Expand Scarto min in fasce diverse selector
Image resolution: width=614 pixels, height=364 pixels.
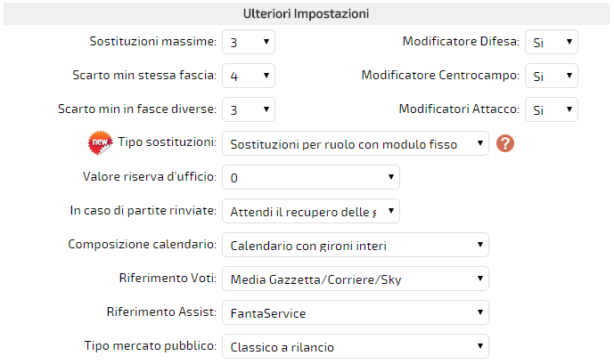click(249, 109)
